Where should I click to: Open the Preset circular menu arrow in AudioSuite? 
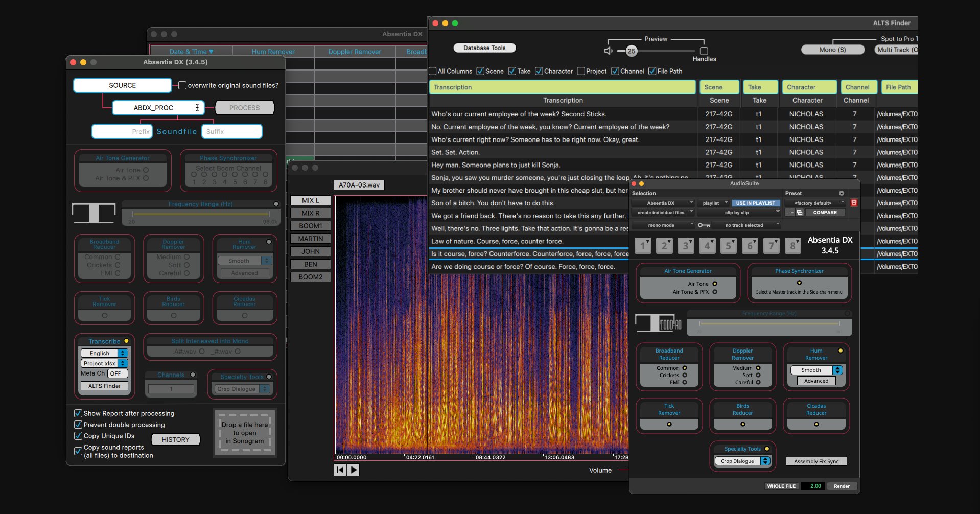(841, 193)
